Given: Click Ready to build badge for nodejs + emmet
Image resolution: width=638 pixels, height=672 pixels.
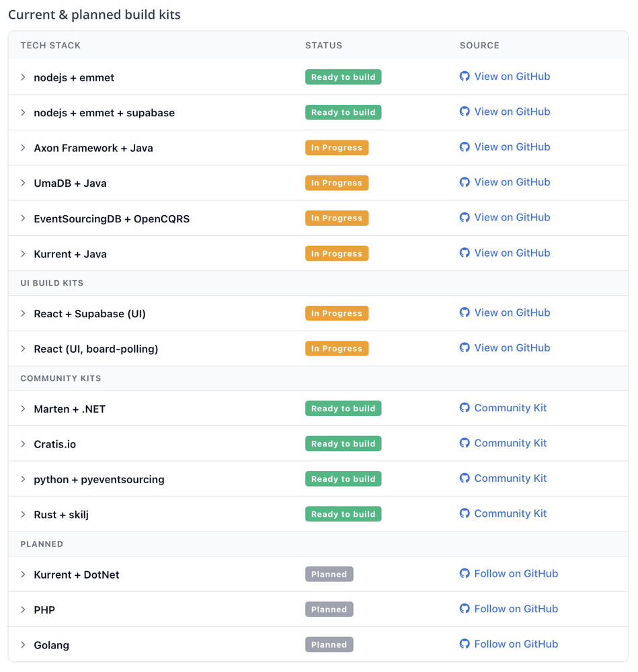Looking at the screenshot, I should pyautogui.click(x=343, y=77).
